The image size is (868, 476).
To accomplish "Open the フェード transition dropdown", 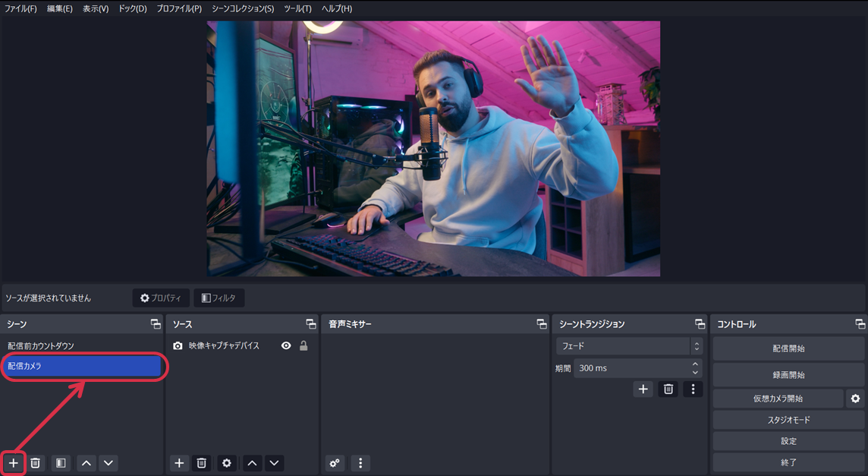I will click(629, 346).
